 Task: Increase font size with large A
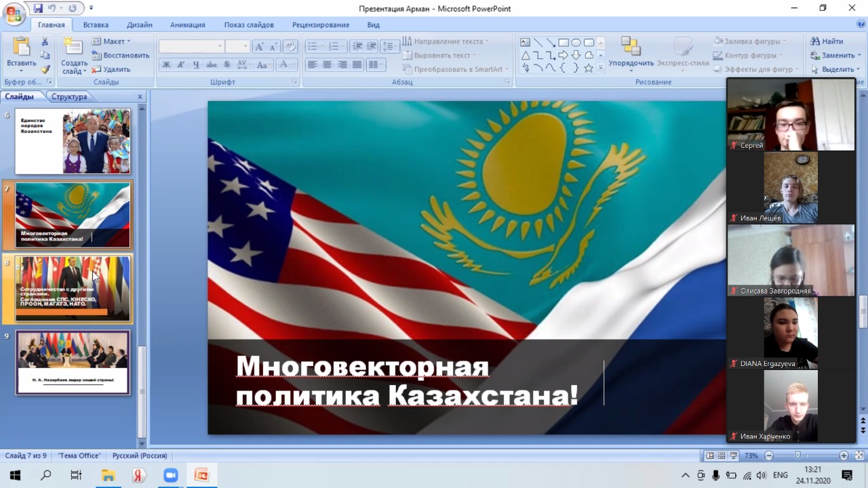tap(259, 47)
